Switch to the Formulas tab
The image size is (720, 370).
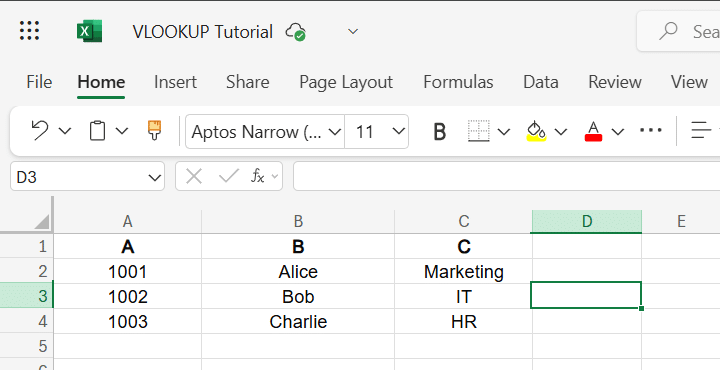pos(458,82)
